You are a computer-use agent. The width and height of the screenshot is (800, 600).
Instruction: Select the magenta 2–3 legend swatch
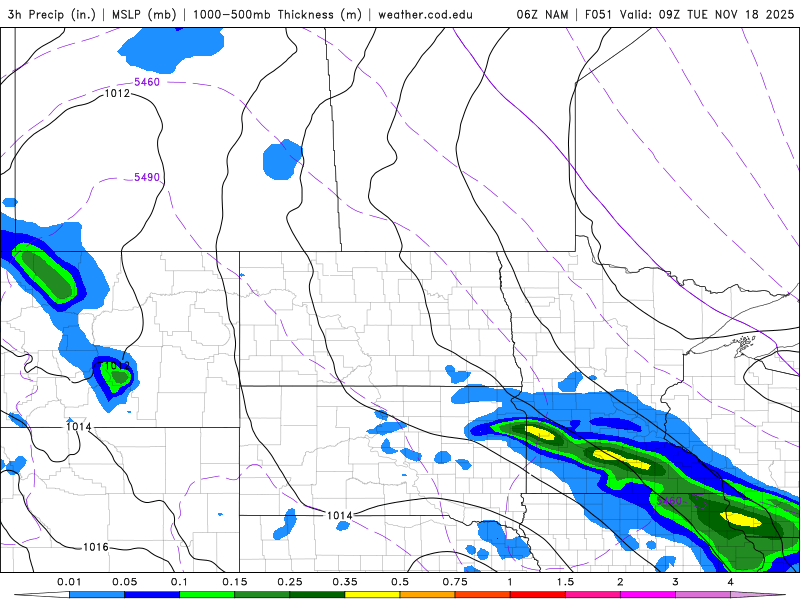648,594
